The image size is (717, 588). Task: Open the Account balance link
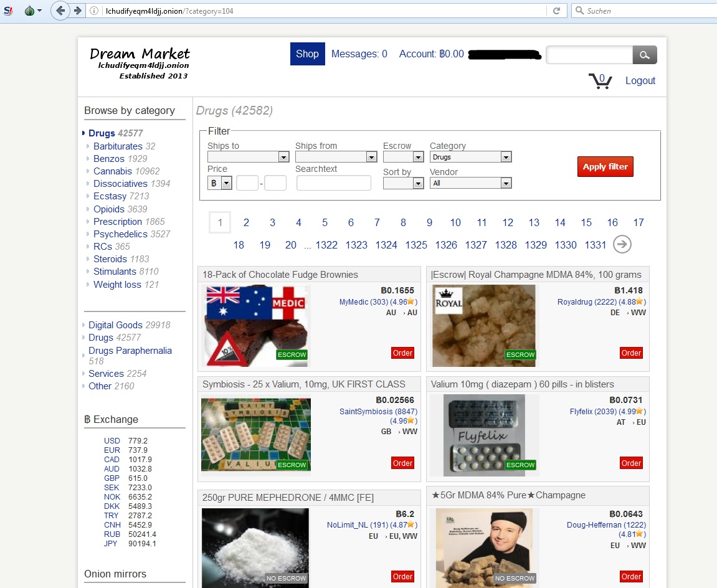click(431, 54)
